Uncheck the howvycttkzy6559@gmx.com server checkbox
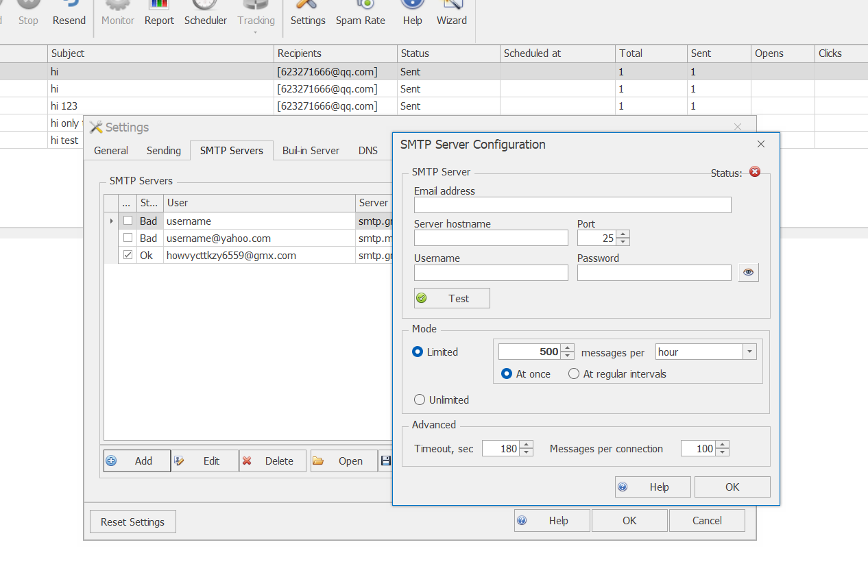Image resolution: width=868 pixels, height=588 pixels. 128,255
